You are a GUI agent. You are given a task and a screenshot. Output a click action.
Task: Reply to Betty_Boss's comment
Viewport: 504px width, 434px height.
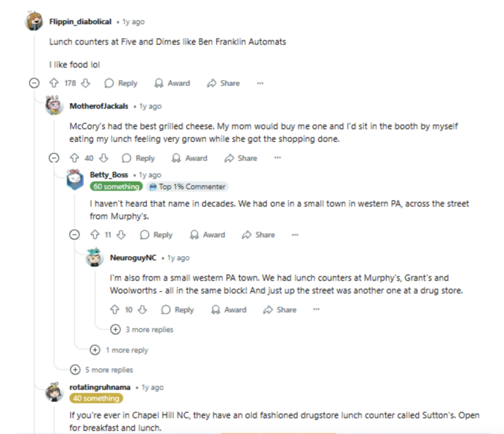click(x=156, y=235)
